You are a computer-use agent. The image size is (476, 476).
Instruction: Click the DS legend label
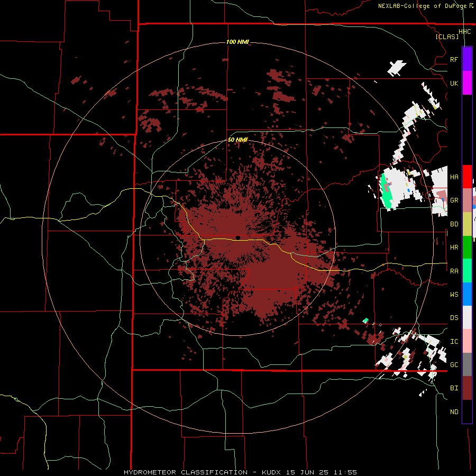(454, 318)
